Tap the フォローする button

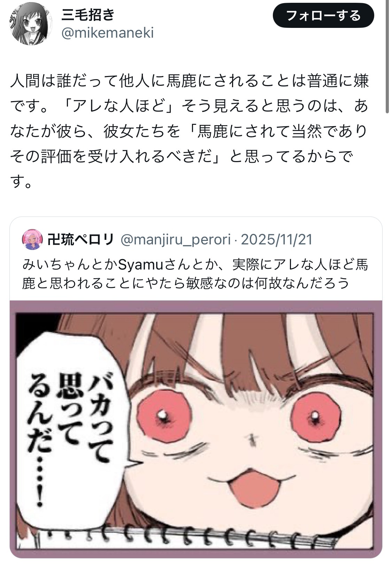click(323, 16)
